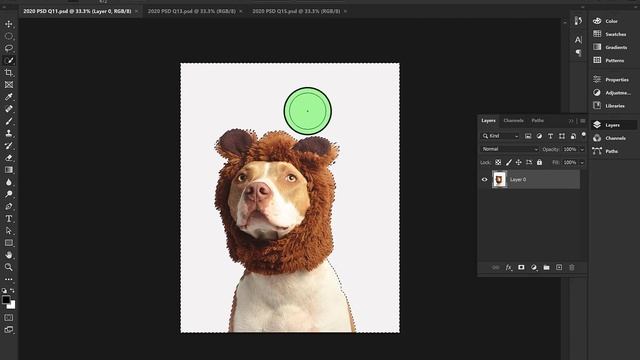Viewport: 640px width, 360px height.
Task: Open the Layers panel flyout menu
Action: (x=583, y=121)
